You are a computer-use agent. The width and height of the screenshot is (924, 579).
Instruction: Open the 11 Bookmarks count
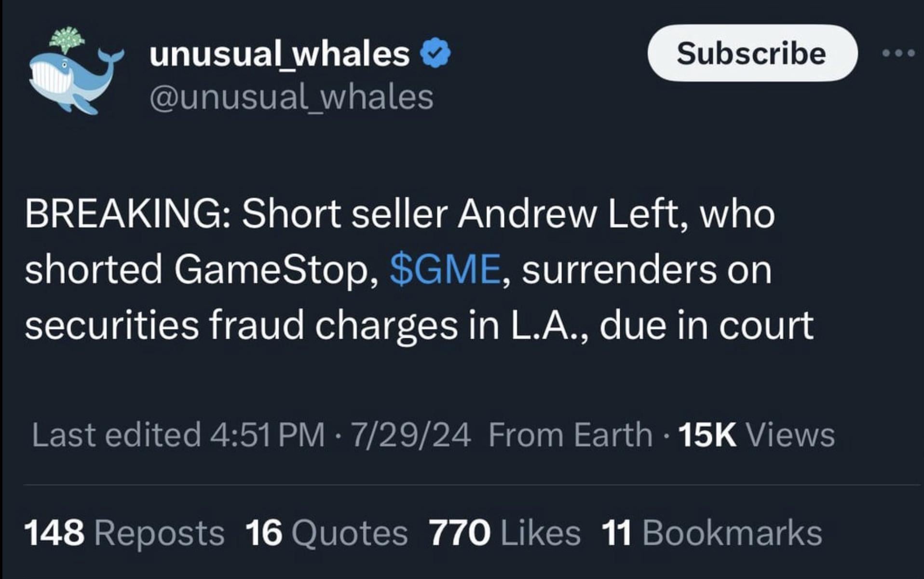pos(712,533)
